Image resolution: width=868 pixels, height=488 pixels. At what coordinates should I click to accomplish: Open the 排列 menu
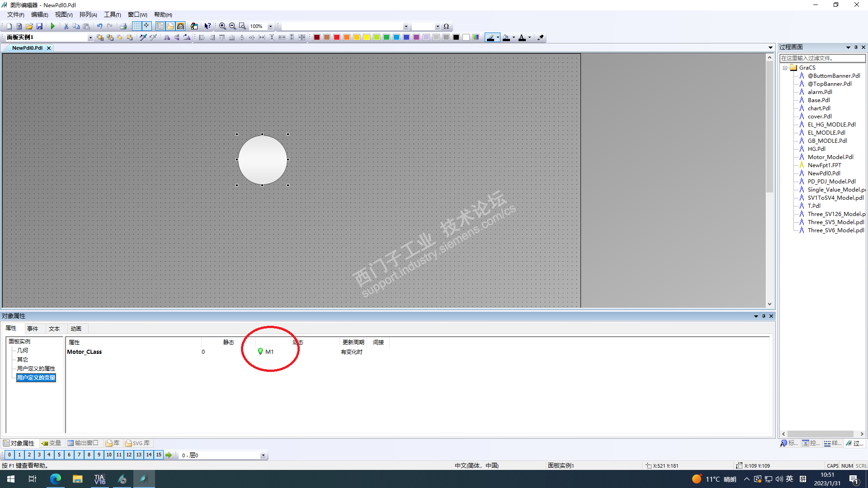88,15
